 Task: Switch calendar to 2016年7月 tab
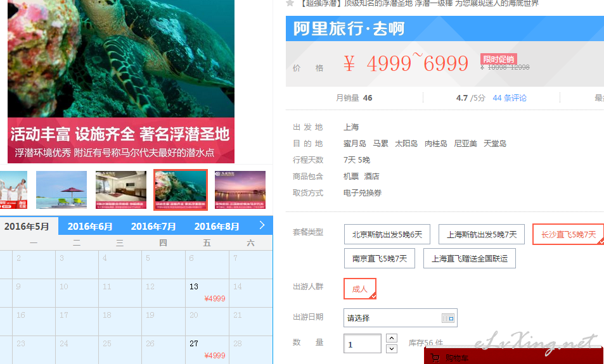click(153, 226)
